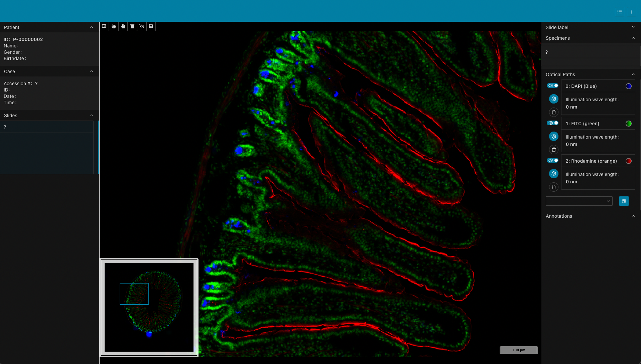Viewport: 641px width, 364px height.
Task: Choose the hand pan/move tool
Action: point(123,26)
